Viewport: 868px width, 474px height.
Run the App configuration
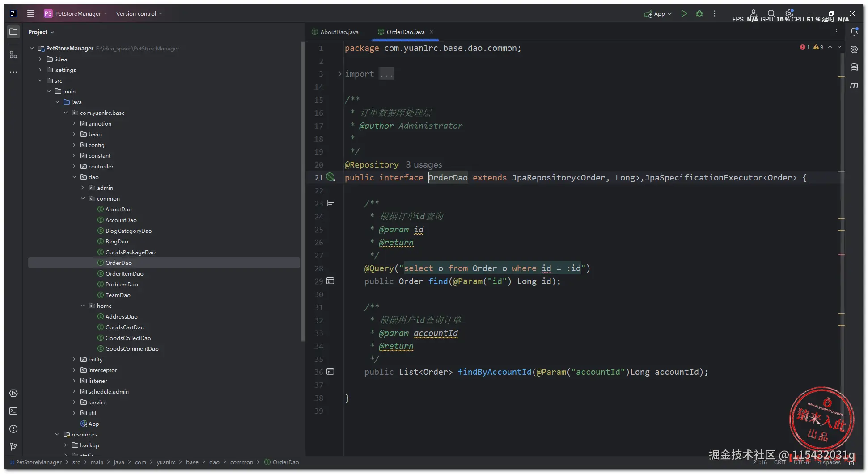coord(684,13)
